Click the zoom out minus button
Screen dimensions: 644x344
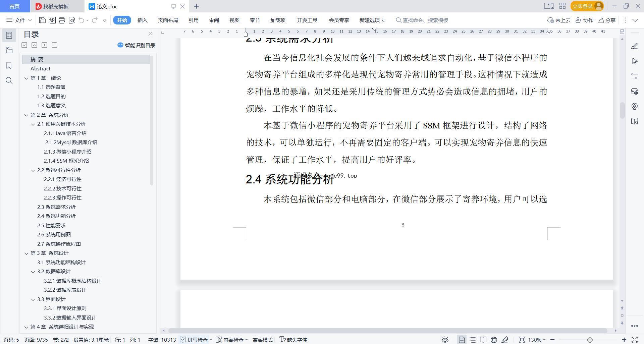click(552, 340)
